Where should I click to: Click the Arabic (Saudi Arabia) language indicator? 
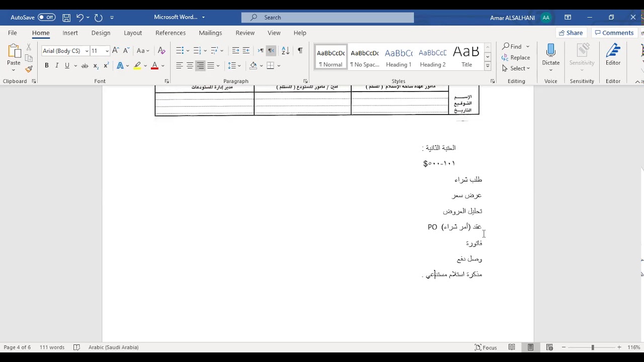(x=114, y=347)
